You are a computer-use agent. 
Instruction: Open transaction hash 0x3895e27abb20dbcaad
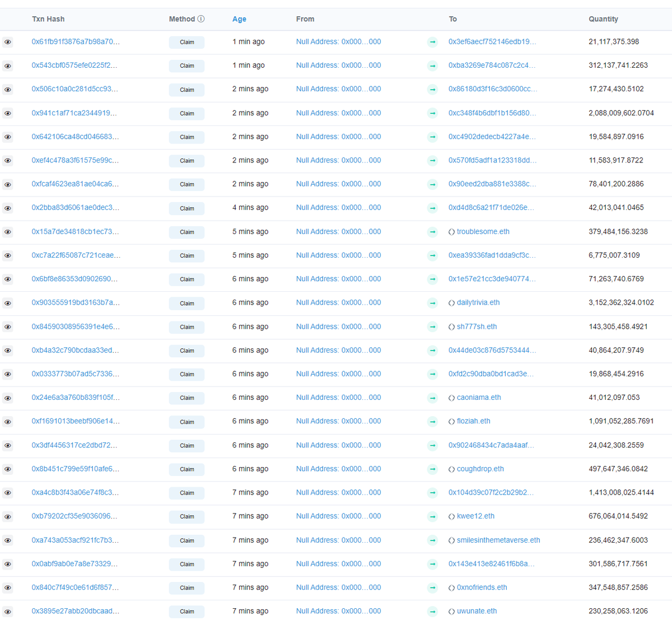click(76, 611)
